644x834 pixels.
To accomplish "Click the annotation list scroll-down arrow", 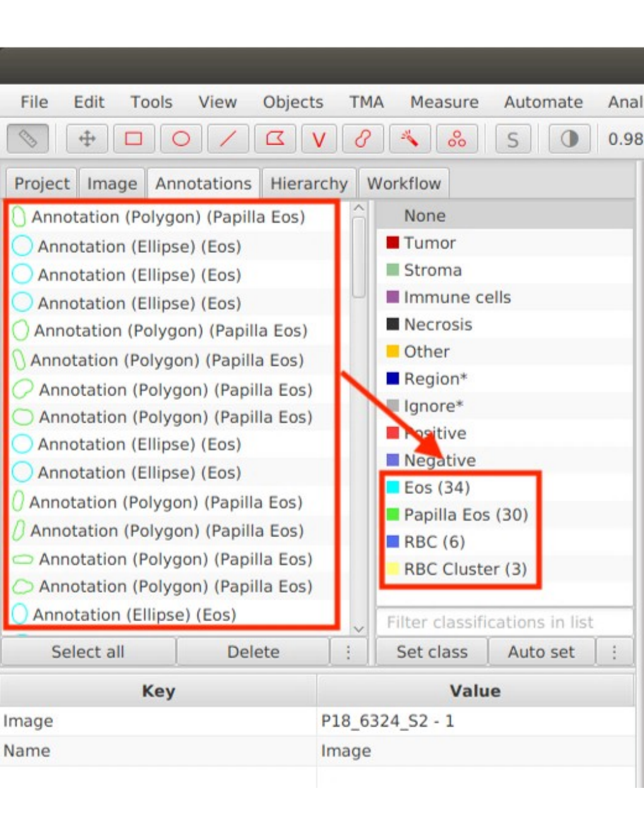I will tap(359, 629).
